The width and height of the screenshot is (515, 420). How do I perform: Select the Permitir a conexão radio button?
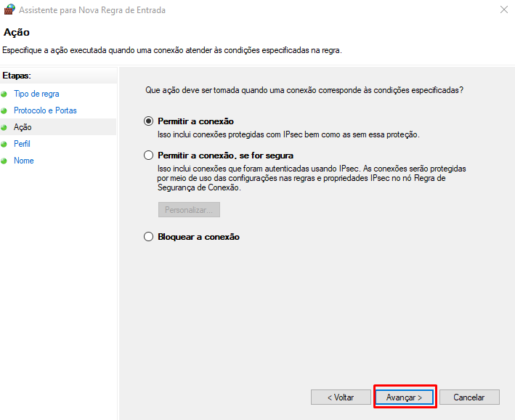tap(149, 121)
